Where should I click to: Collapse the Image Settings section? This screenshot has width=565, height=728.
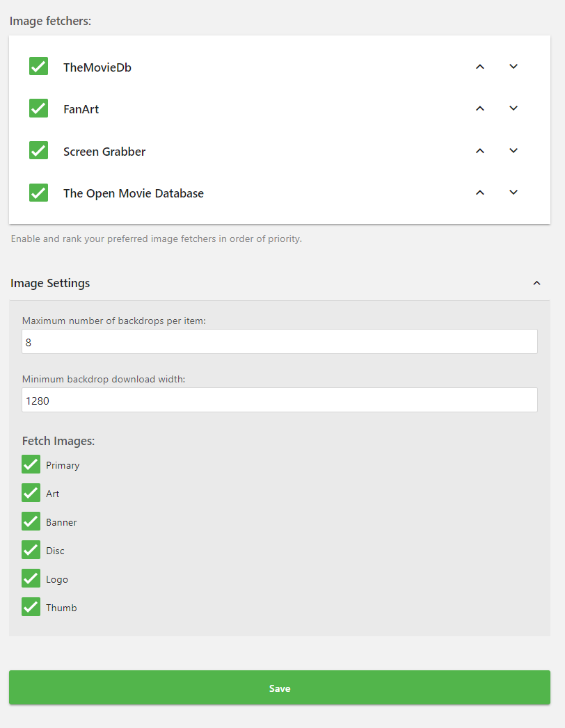coord(536,283)
